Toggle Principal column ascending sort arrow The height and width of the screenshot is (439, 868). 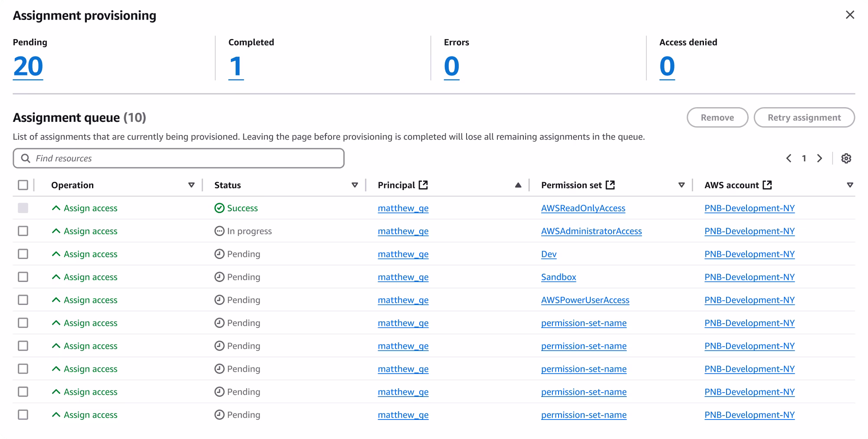click(x=518, y=185)
